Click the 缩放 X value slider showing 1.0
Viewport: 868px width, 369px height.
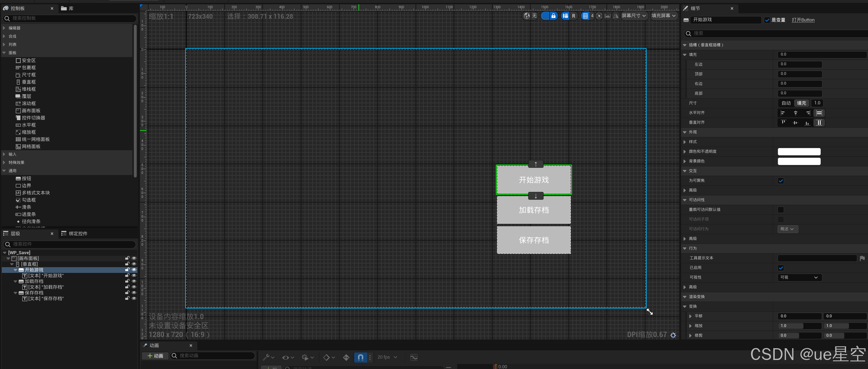(x=799, y=326)
